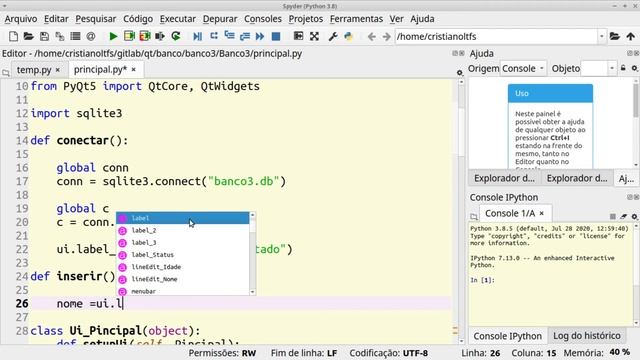This screenshot has width=640, height=360.
Task: Open the Editar menu
Action: [x=56, y=19]
